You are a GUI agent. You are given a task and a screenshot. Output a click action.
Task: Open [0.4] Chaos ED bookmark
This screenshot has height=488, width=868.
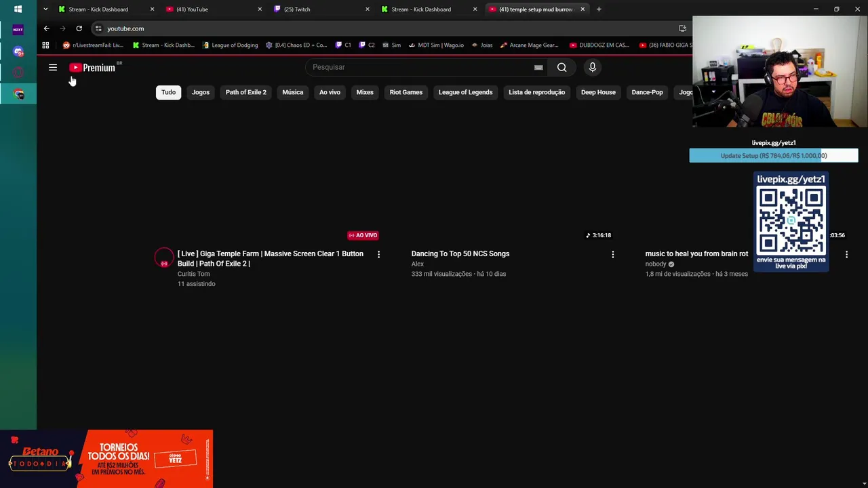(297, 45)
